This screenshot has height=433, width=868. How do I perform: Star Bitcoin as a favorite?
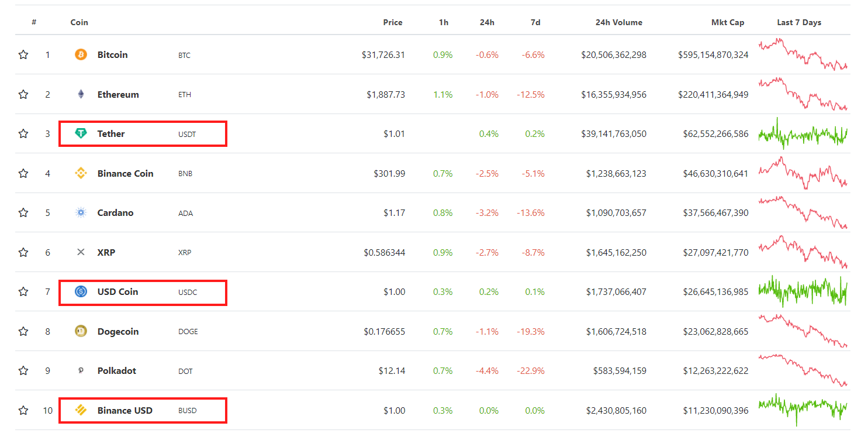point(23,54)
